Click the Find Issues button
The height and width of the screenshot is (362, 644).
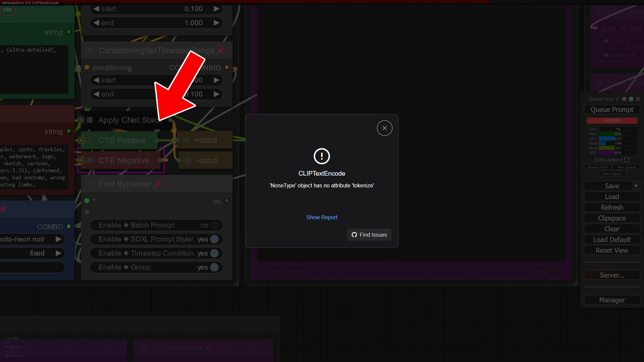coord(369,235)
